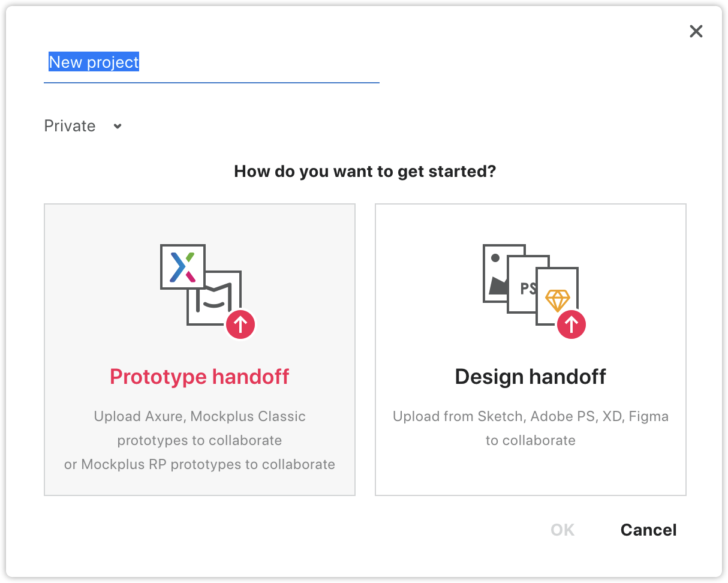Select the Design handoff card
The image size is (728, 583).
(x=531, y=350)
